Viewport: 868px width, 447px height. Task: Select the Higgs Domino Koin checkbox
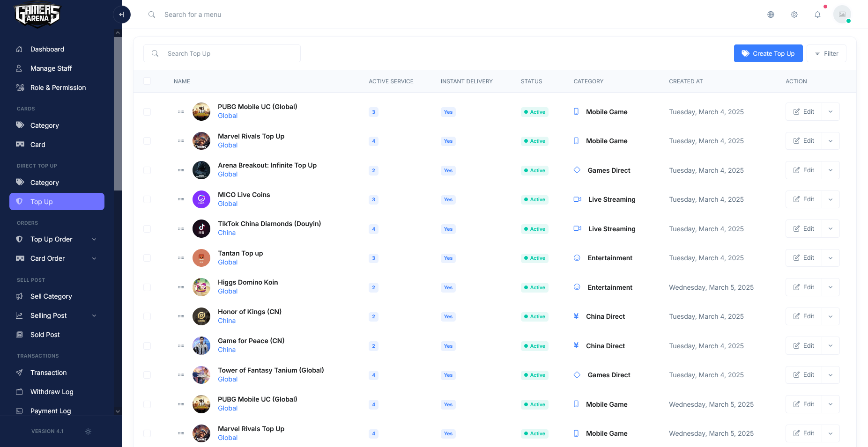point(147,287)
